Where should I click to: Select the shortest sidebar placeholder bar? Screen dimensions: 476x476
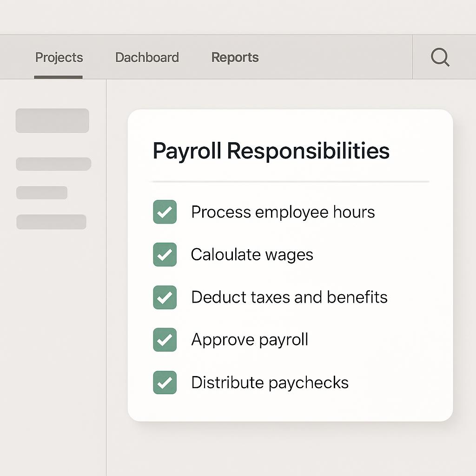(42, 192)
